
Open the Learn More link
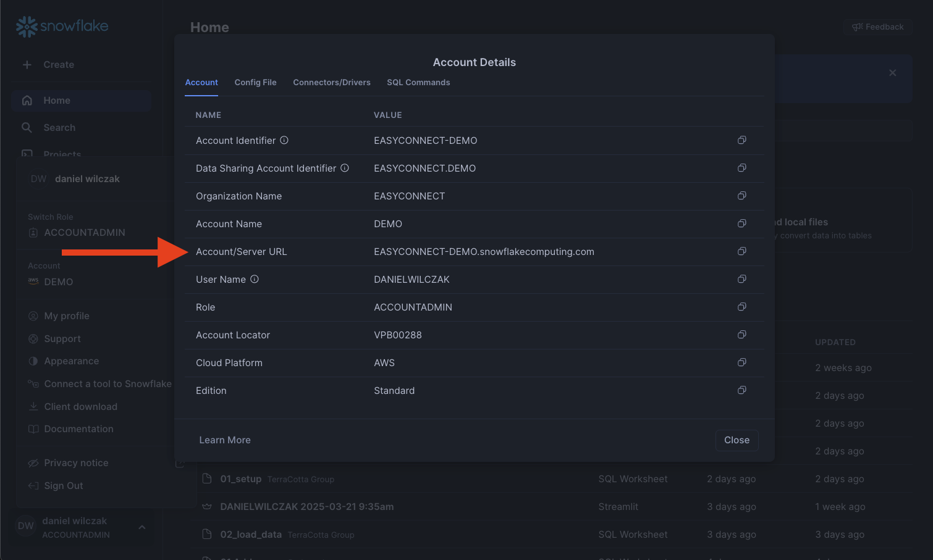coord(225,440)
